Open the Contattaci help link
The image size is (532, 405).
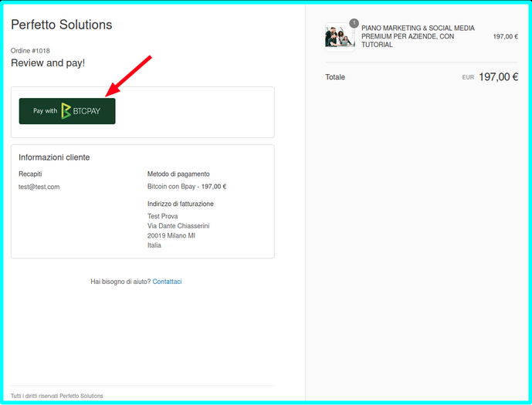coord(167,282)
